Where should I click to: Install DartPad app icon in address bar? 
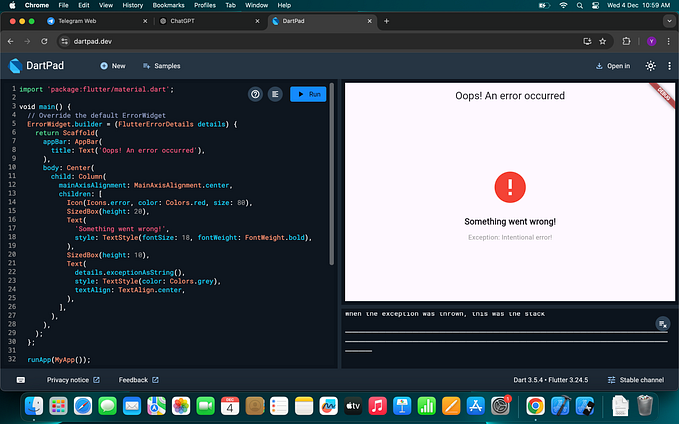587,41
